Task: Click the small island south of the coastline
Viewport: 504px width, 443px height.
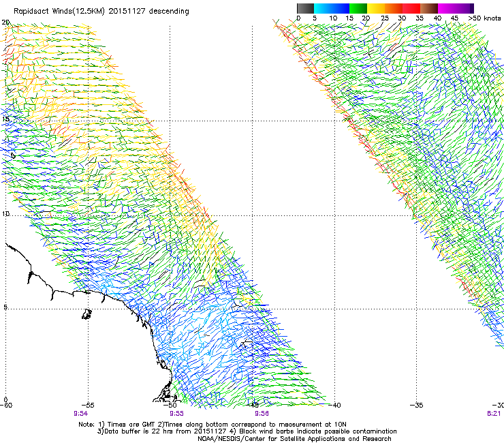Action: [x=86, y=314]
